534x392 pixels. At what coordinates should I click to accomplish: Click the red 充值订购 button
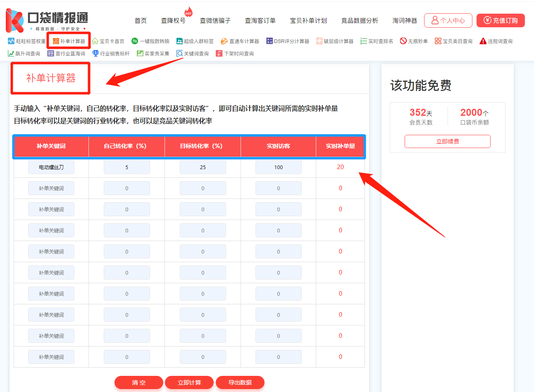coord(501,20)
